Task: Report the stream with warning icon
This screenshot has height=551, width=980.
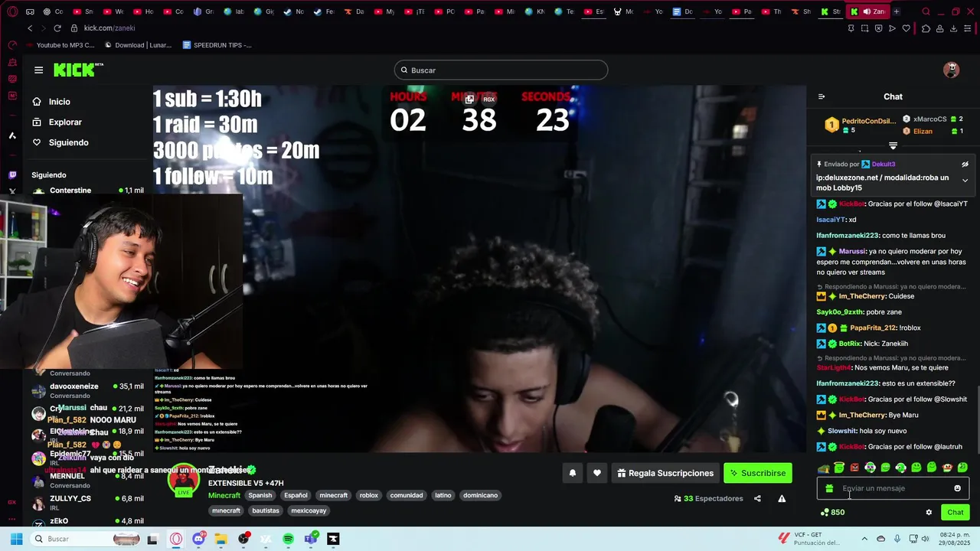Action: click(x=782, y=499)
